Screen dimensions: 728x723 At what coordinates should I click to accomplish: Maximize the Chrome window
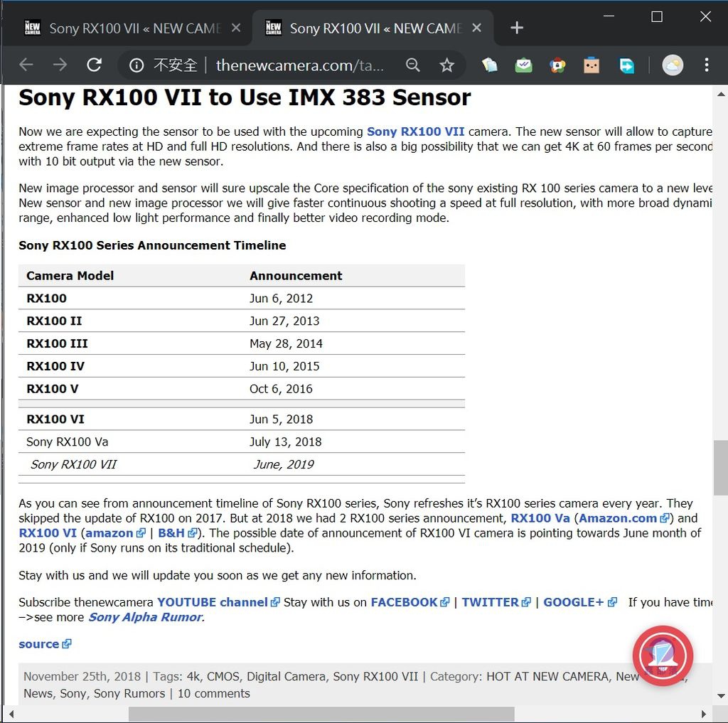click(x=656, y=17)
